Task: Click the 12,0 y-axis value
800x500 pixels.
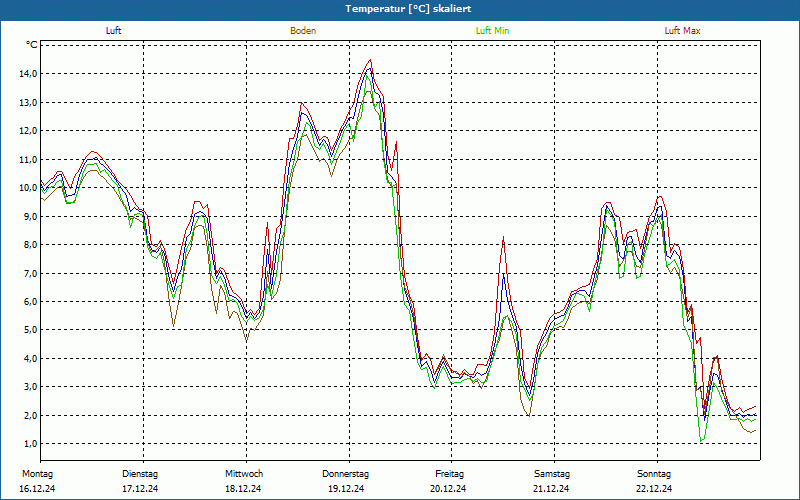Action: point(29,131)
